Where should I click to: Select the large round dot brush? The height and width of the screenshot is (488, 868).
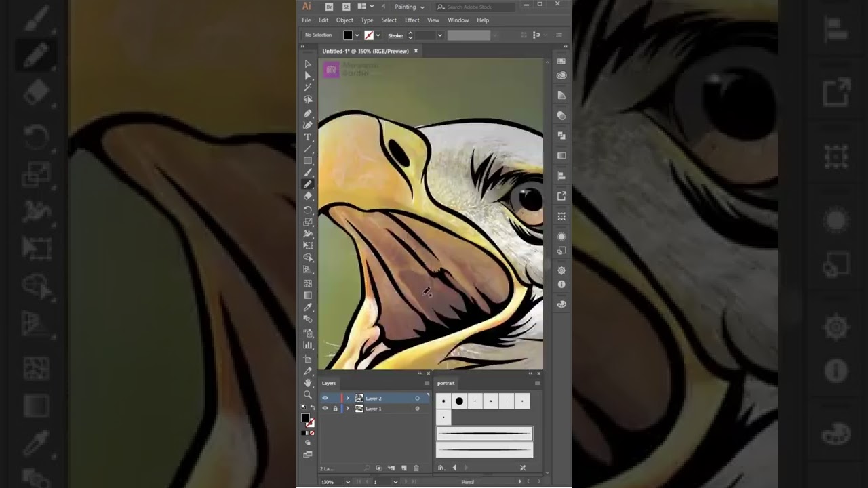459,401
